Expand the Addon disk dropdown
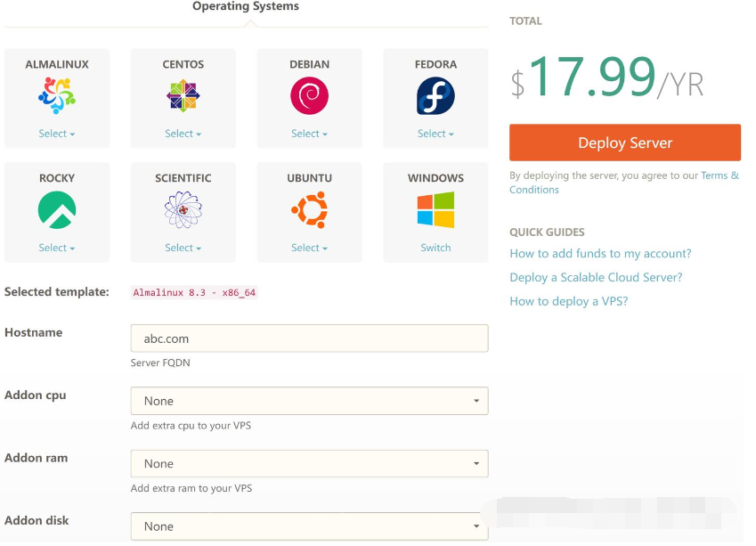 tap(309, 526)
